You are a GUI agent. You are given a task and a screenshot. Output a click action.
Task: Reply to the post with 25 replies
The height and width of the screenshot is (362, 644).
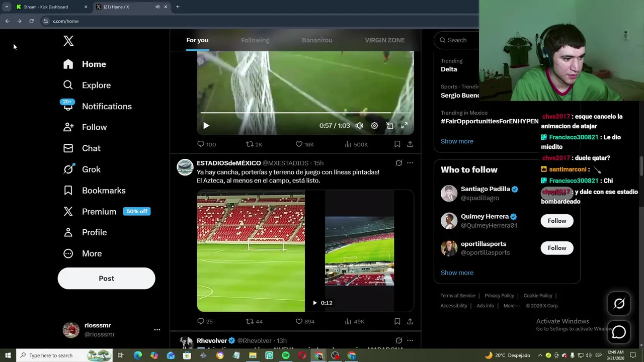pos(205,321)
